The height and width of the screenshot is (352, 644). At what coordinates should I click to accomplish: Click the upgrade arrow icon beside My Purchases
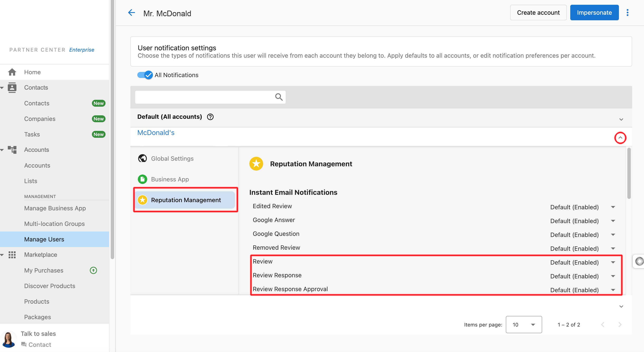(x=93, y=270)
